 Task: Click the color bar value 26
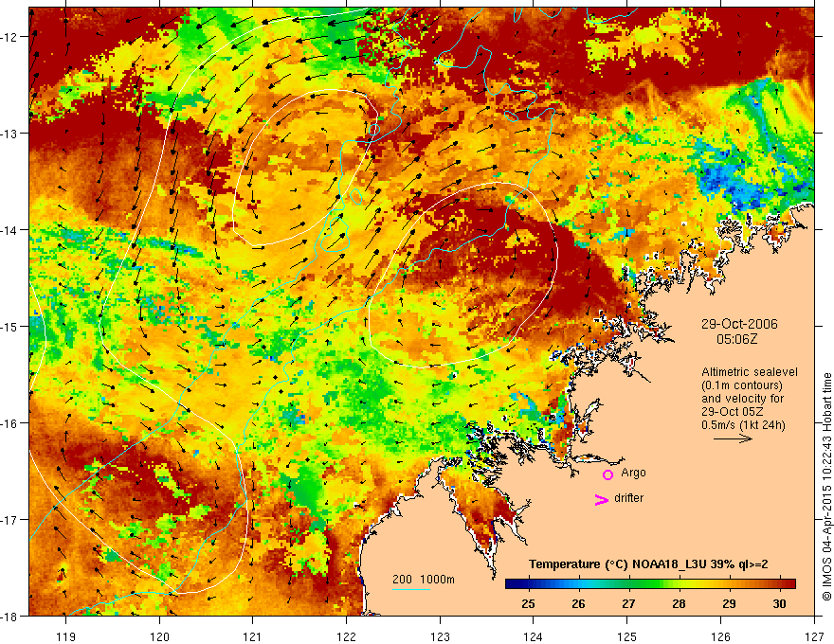click(x=578, y=603)
